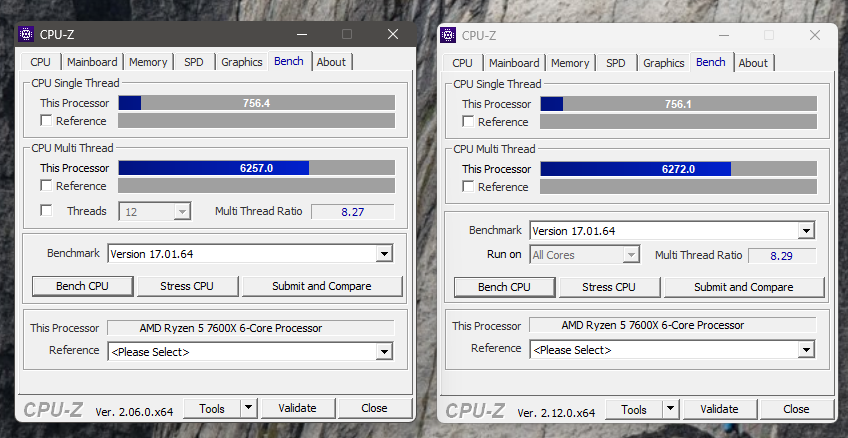Expand Benchmark version dropdown in right window
The height and width of the screenshot is (438, 848).
click(806, 231)
